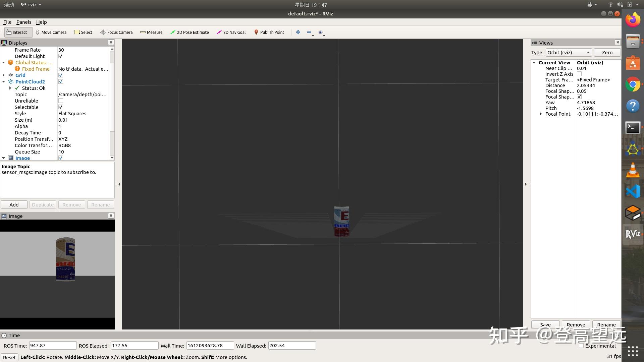
Task: Click inside the Wall Time field
Action: (x=210, y=345)
